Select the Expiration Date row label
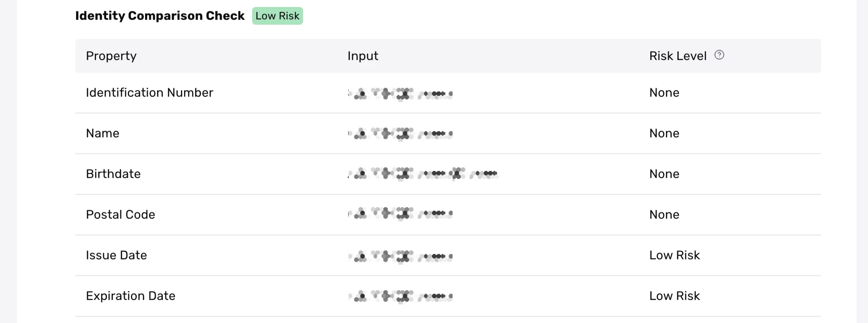The height and width of the screenshot is (323, 868). pos(131,296)
